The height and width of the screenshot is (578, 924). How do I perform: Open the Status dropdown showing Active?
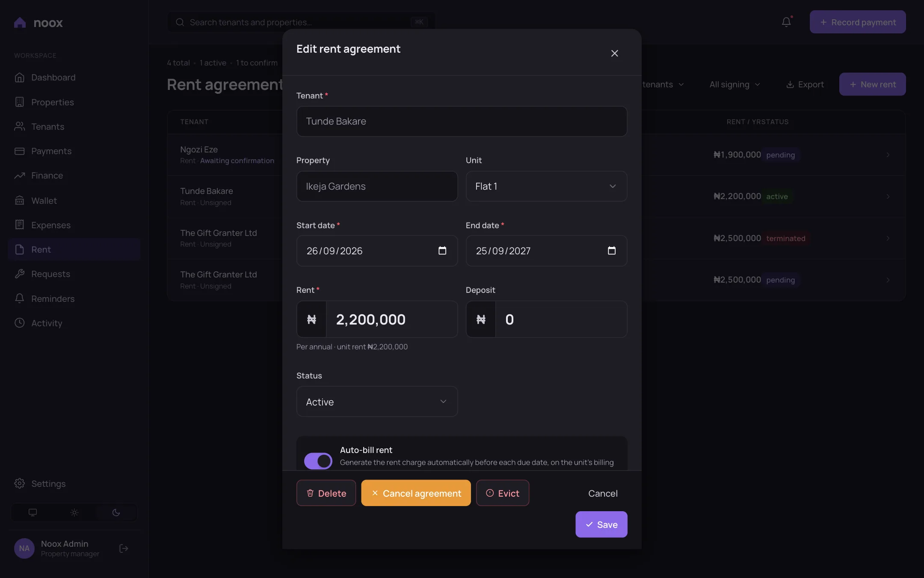tap(377, 402)
